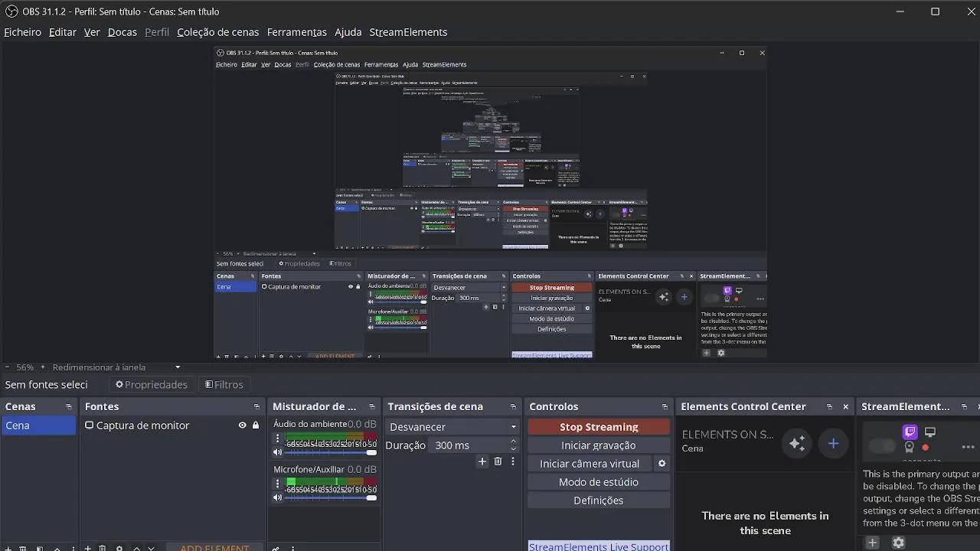
Task: Click Iniciar gravação
Action: [x=599, y=445]
